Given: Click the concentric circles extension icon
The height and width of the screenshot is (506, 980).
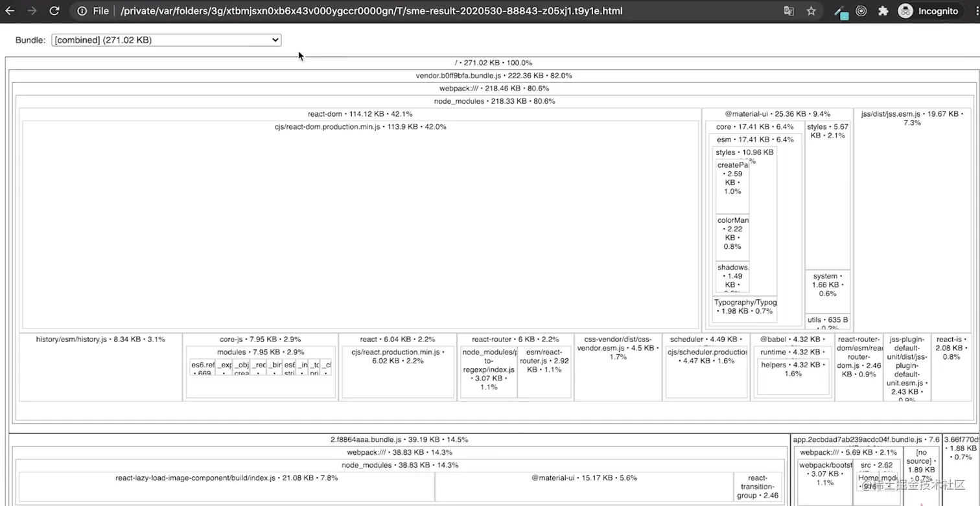Looking at the screenshot, I should 861,10.
